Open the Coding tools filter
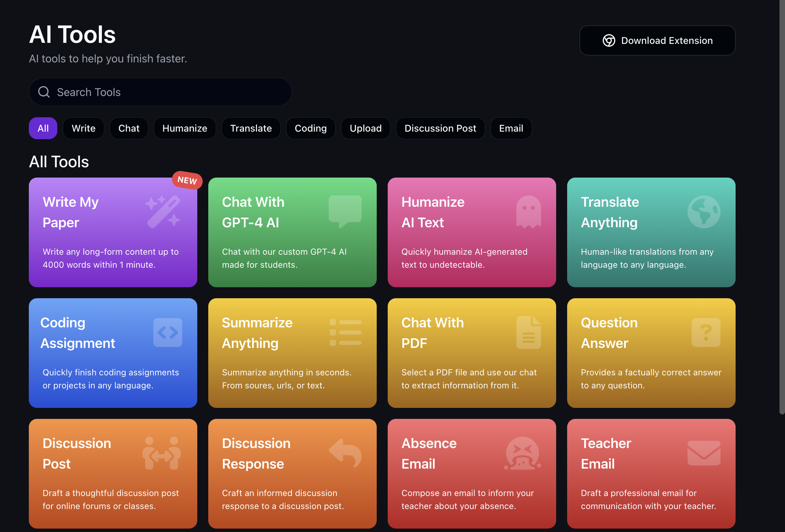 (310, 128)
